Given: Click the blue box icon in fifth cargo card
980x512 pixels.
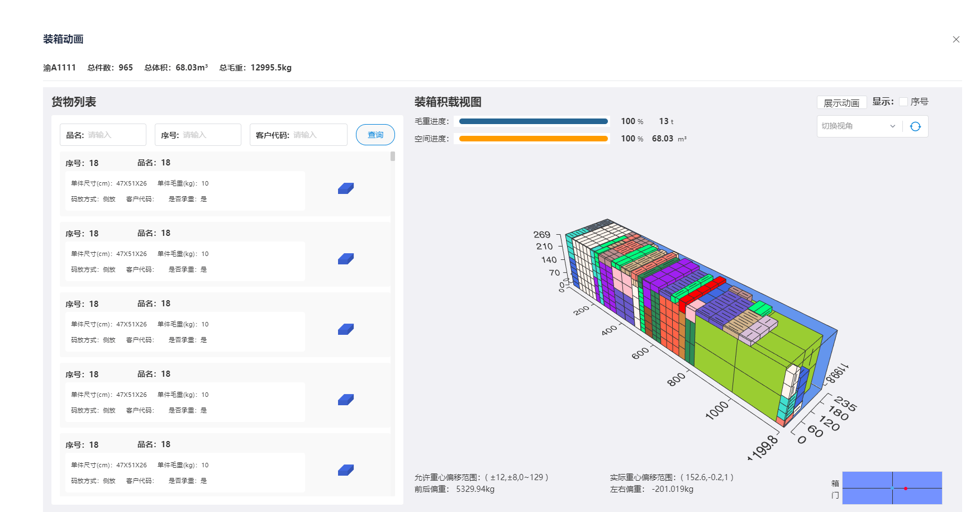Looking at the screenshot, I should pyautogui.click(x=346, y=470).
